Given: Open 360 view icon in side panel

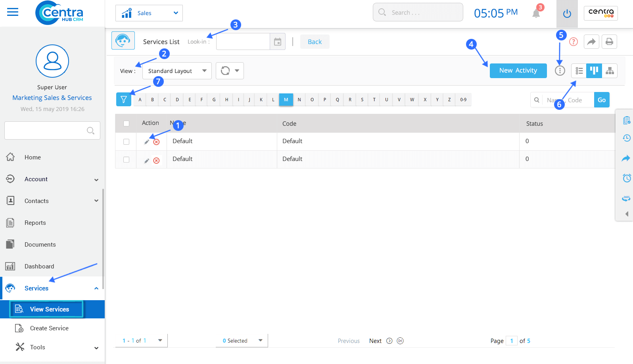Looking at the screenshot, I should point(626,198).
